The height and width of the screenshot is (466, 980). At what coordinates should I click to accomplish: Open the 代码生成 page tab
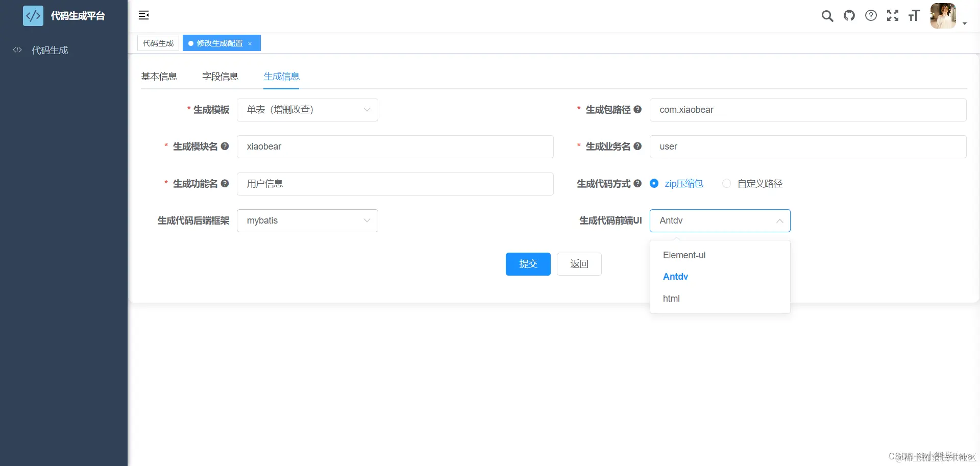click(158, 43)
